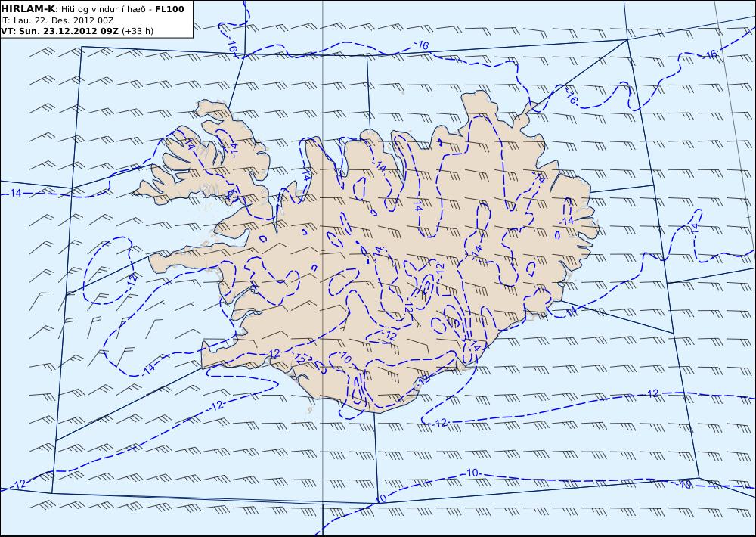Click the 'VT: Sun. 23.12.2012 09Z' valid time
Image resolution: width=756 pixels, height=537 pixels.
coord(59,31)
